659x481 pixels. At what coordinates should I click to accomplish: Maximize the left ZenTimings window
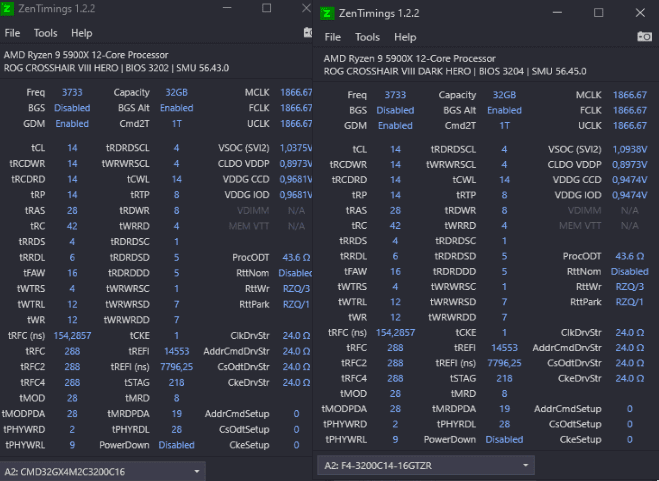pos(266,8)
